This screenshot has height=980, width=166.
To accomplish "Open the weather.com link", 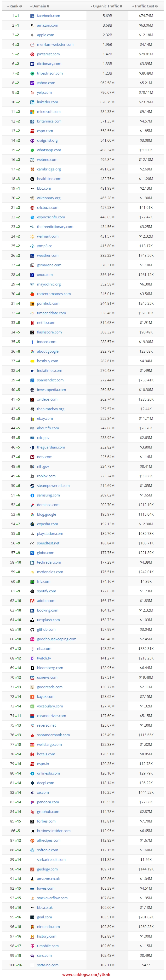I will [48, 256].
